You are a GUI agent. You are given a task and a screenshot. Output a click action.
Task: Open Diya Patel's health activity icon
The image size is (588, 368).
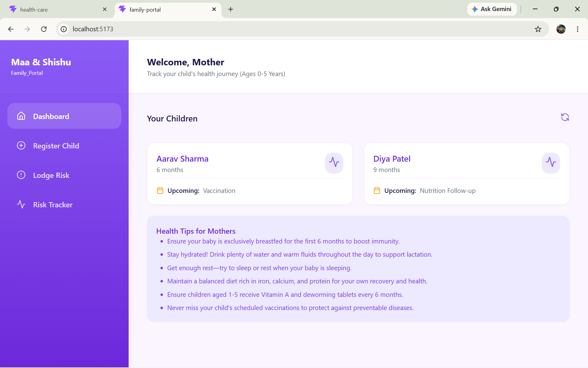551,163
